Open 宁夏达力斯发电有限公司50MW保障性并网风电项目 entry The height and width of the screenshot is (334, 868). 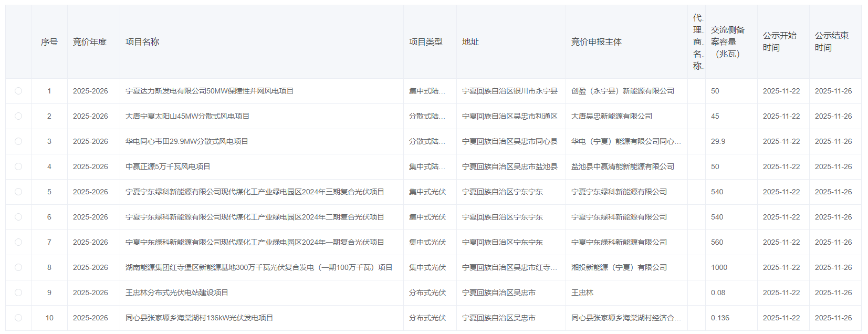[x=210, y=91]
